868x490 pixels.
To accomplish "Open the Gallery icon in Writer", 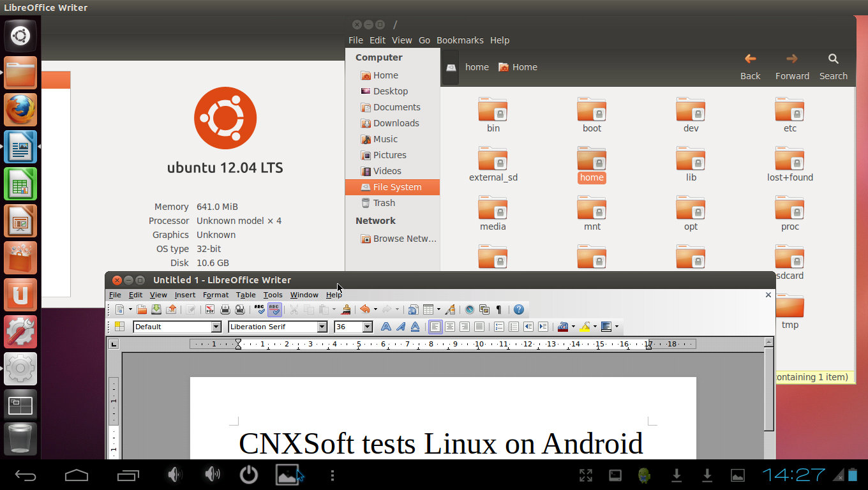I will point(484,309).
